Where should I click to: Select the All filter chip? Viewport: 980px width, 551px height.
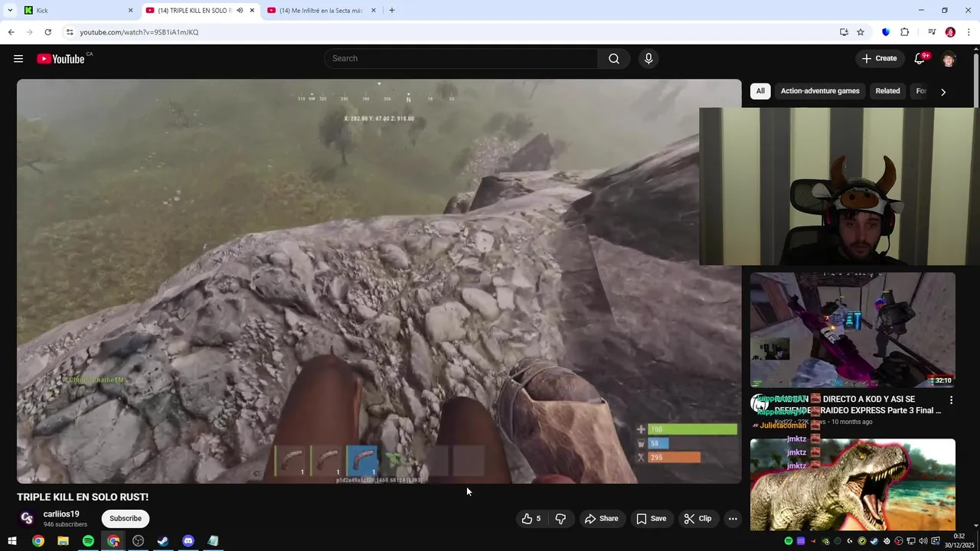tap(760, 91)
